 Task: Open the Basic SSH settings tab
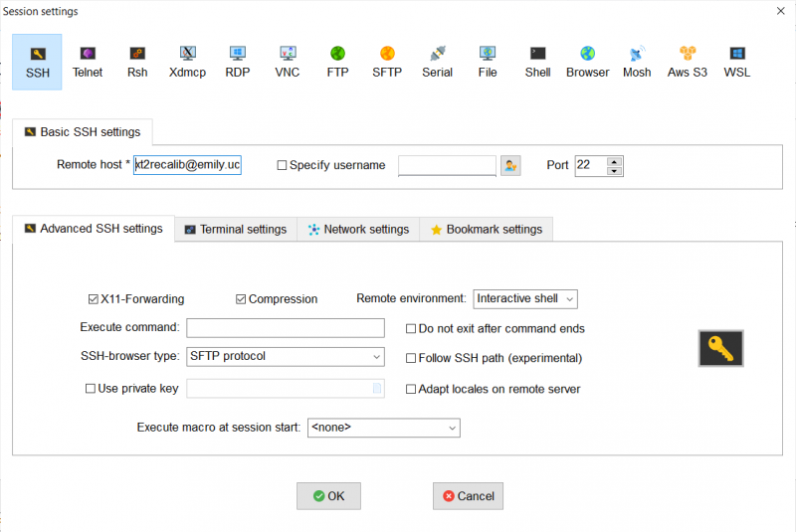(83, 132)
